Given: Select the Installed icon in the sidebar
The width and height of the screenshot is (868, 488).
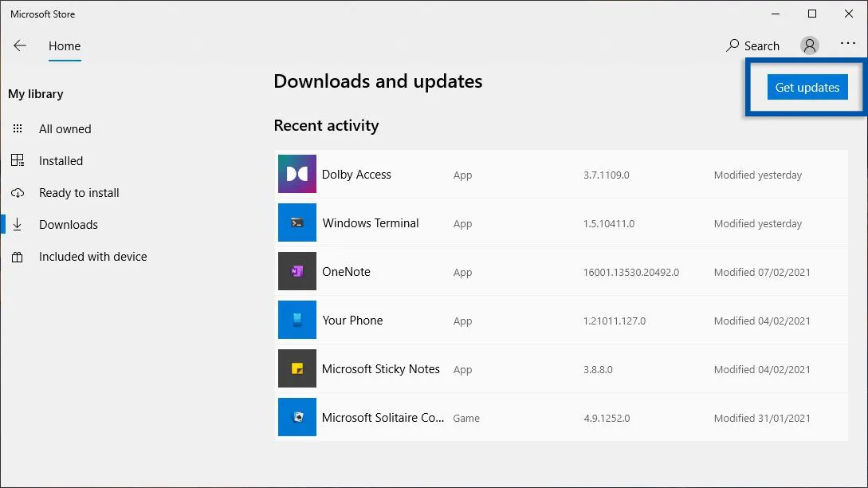Looking at the screenshot, I should pos(18,160).
